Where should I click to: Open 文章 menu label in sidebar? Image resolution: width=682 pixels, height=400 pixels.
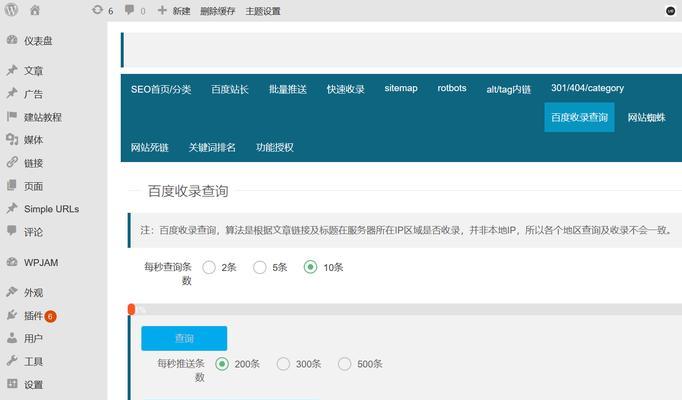tap(33, 70)
